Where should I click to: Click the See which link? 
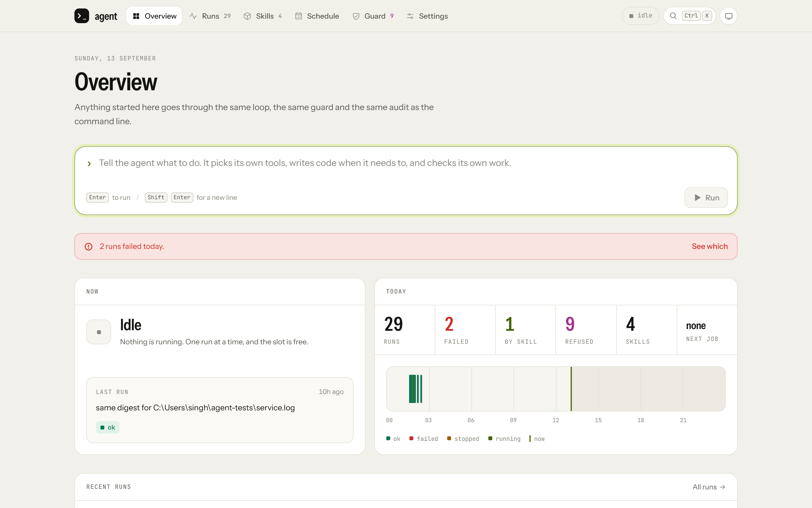point(710,246)
